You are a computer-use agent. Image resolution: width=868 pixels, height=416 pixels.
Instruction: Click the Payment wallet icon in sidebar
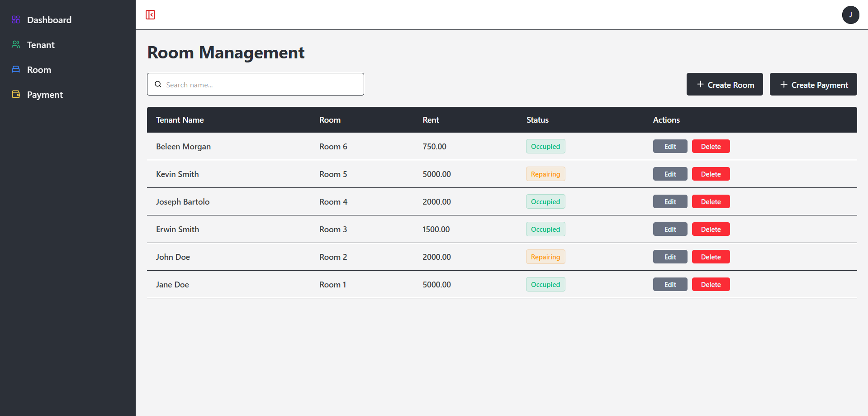16,94
